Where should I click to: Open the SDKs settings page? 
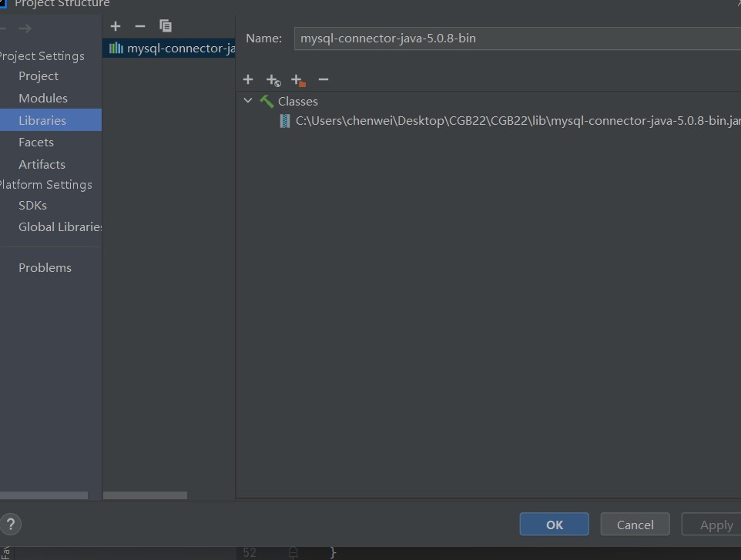pyautogui.click(x=32, y=206)
